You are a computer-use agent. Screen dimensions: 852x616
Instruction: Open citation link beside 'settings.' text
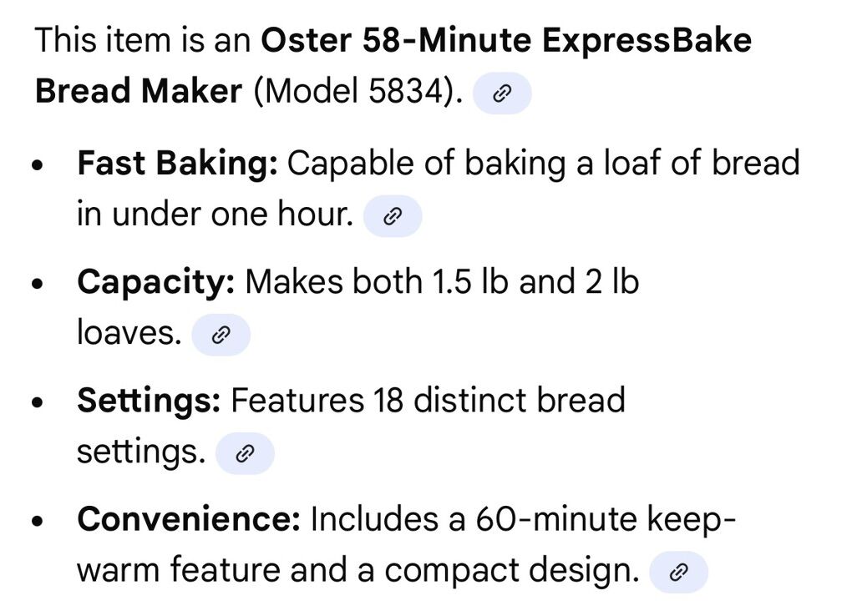click(x=245, y=454)
